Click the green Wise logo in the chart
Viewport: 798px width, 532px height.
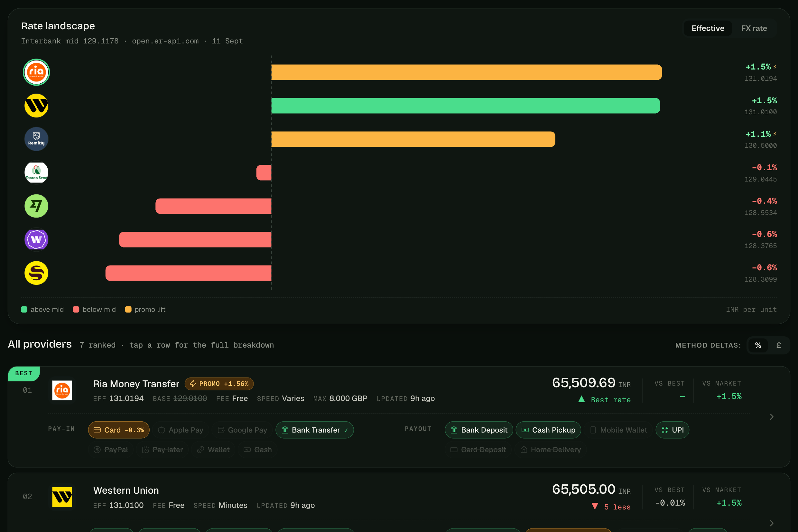[x=36, y=206]
